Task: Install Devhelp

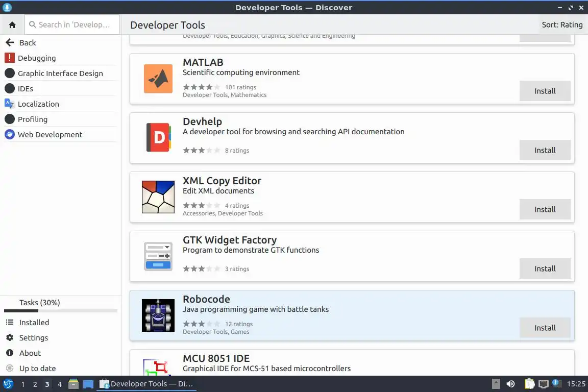Action: pyautogui.click(x=545, y=150)
